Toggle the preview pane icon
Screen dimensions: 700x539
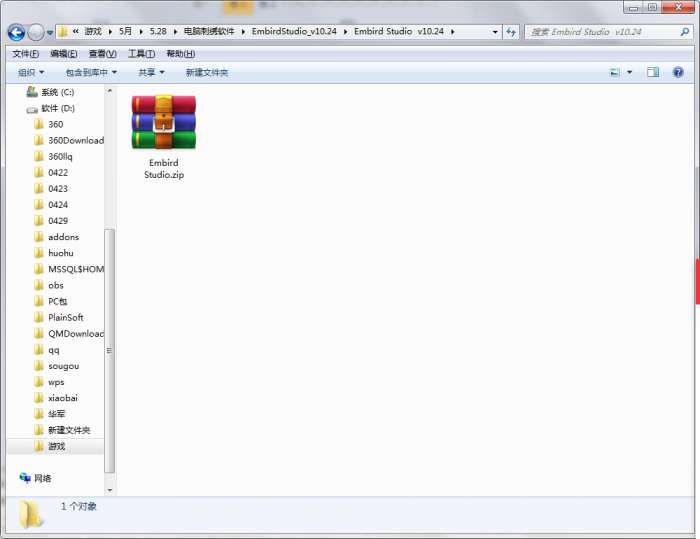[653, 72]
